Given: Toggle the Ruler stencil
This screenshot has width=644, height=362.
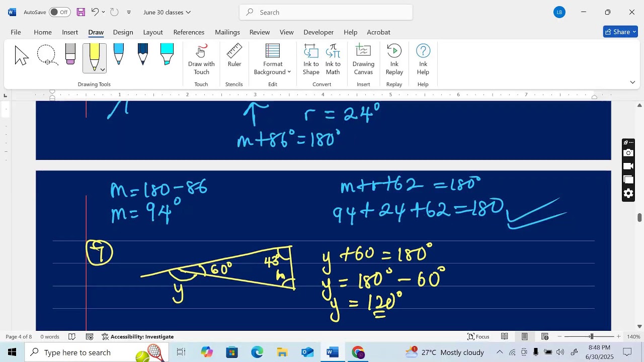Looking at the screenshot, I should click(x=234, y=56).
